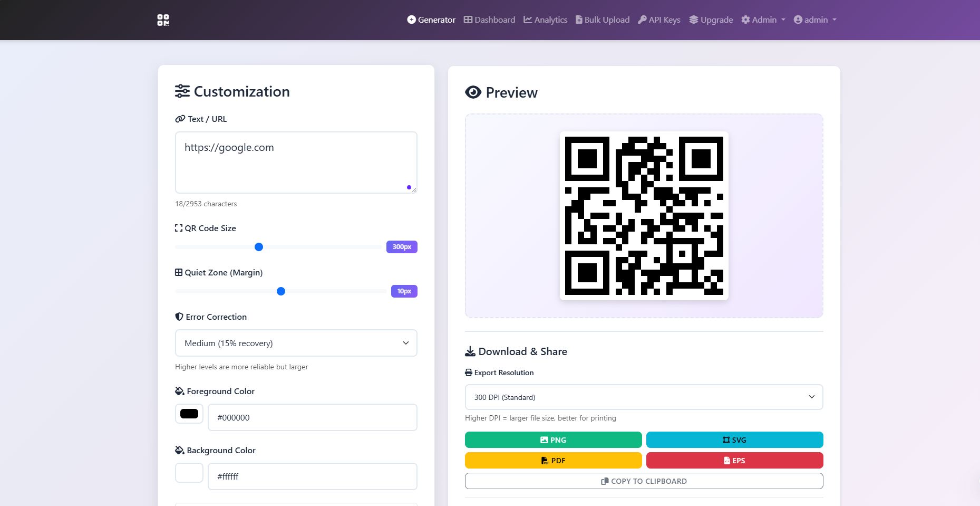
Task: Download the QR code as PDF
Action: coord(554,461)
